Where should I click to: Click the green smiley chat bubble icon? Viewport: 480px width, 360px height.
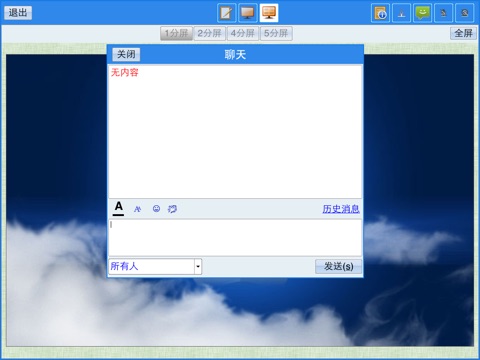tap(422, 13)
